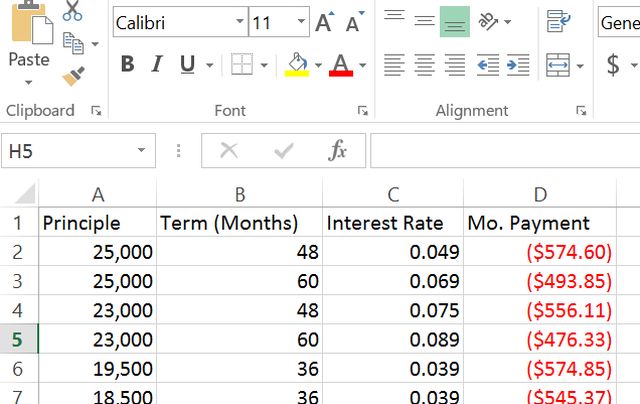Toggle bottom align for cell text
The image size is (640, 404).
click(455, 21)
